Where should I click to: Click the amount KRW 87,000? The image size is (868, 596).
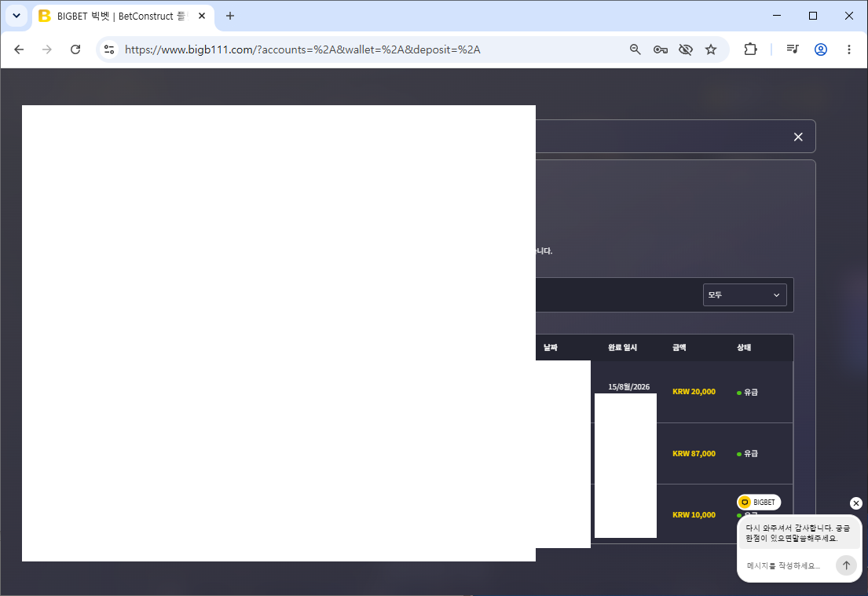[x=694, y=454]
